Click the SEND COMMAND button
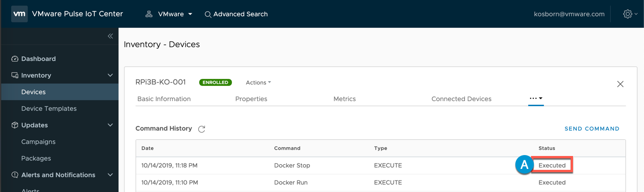Viewport: 644px width, 192px height. pyautogui.click(x=592, y=129)
